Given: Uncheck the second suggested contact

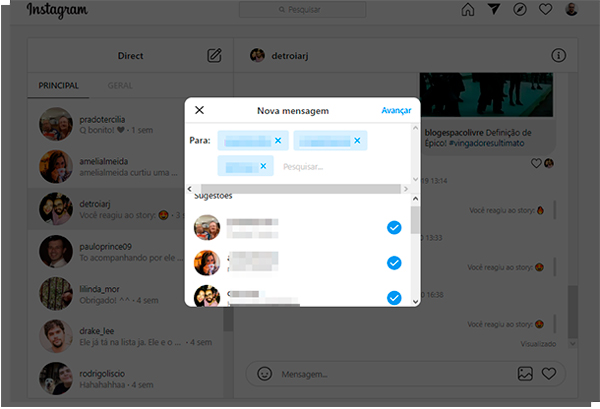Looking at the screenshot, I should pos(394,263).
